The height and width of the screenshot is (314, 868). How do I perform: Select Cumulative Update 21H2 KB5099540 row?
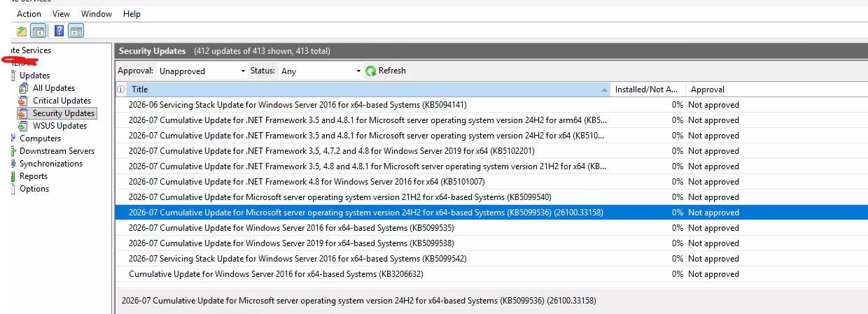coord(491,197)
